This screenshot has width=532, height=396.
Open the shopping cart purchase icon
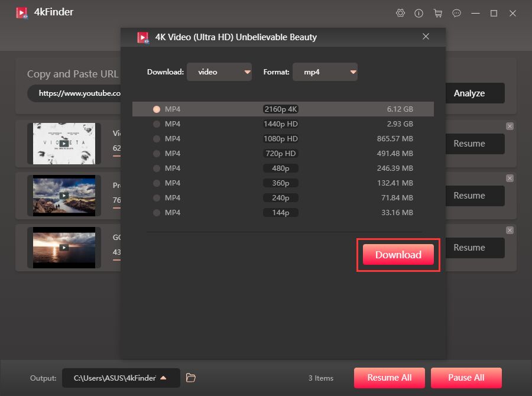pyautogui.click(x=437, y=13)
